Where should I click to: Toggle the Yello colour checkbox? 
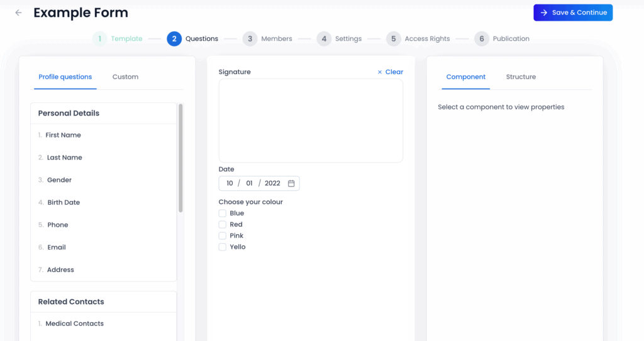tap(222, 247)
